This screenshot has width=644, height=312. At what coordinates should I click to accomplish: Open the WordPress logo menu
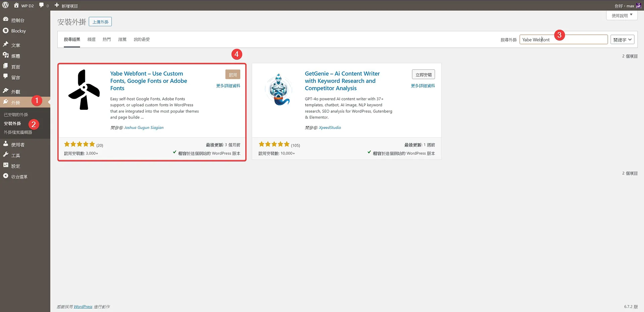(5, 5)
